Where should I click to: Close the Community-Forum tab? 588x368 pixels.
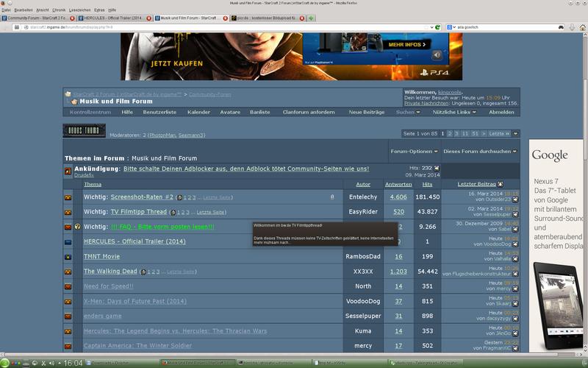pyautogui.click(x=72, y=18)
